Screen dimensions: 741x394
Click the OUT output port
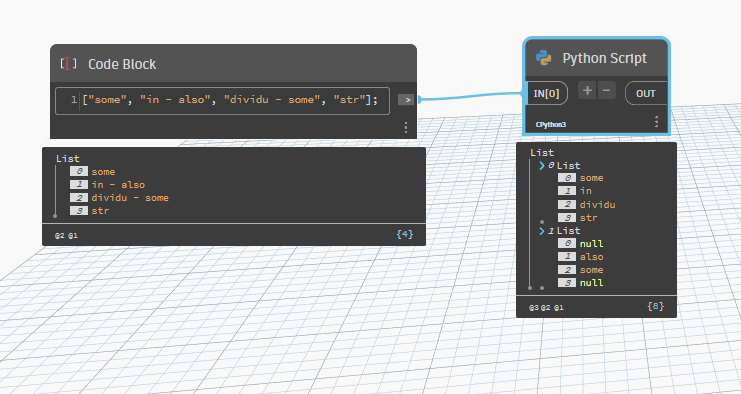(646, 94)
